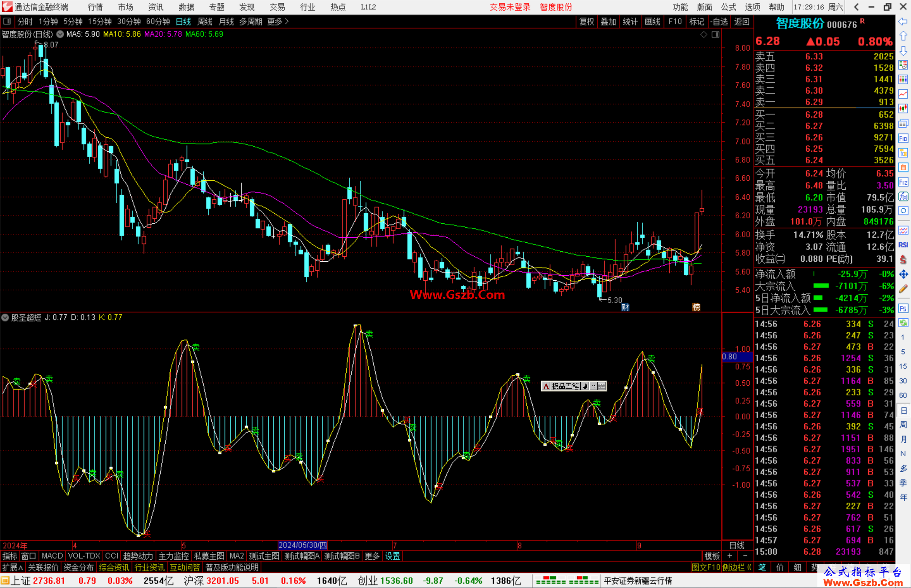Open the f(x) formula manager icon
The image size is (911, 588).
pyautogui.click(x=903, y=196)
